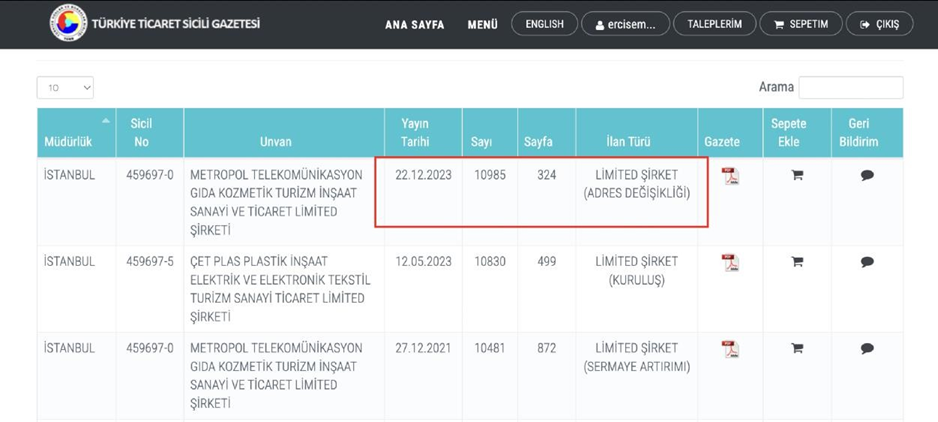The height and width of the screenshot is (422, 938).
Task: Click into the Arama search field
Action: (x=851, y=87)
